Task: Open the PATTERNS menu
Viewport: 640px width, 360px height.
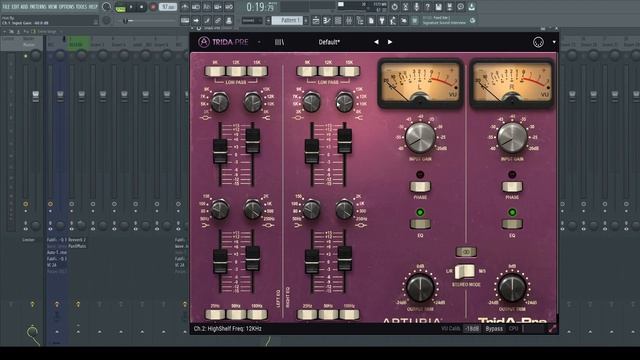Action: click(38, 7)
